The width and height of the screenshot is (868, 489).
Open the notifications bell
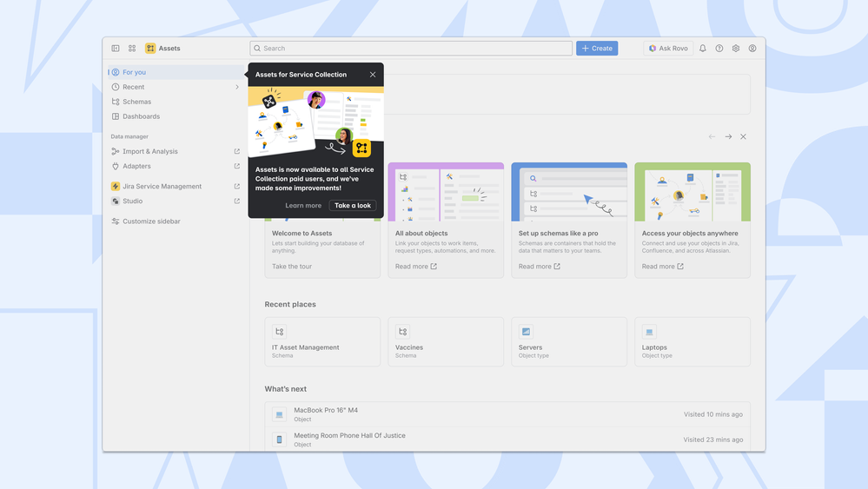coord(703,49)
